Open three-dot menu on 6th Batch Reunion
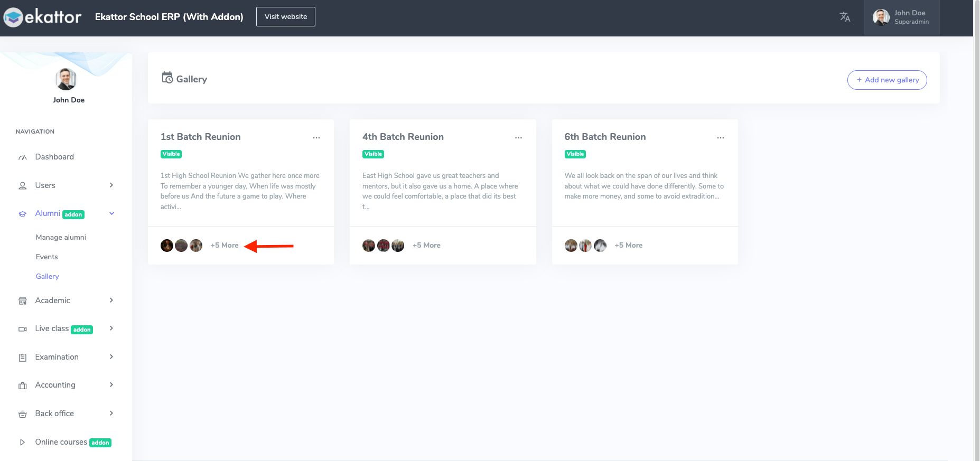This screenshot has height=461, width=980. [720, 138]
